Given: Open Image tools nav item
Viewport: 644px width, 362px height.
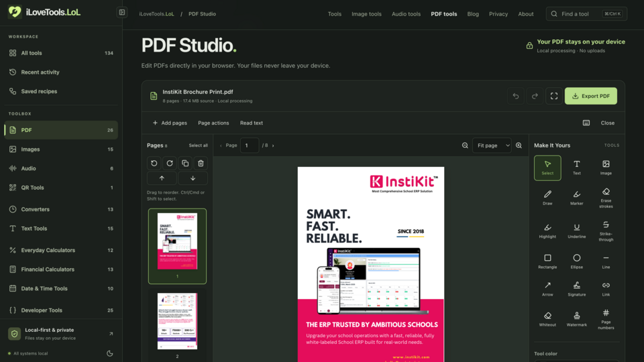Looking at the screenshot, I should click(366, 14).
